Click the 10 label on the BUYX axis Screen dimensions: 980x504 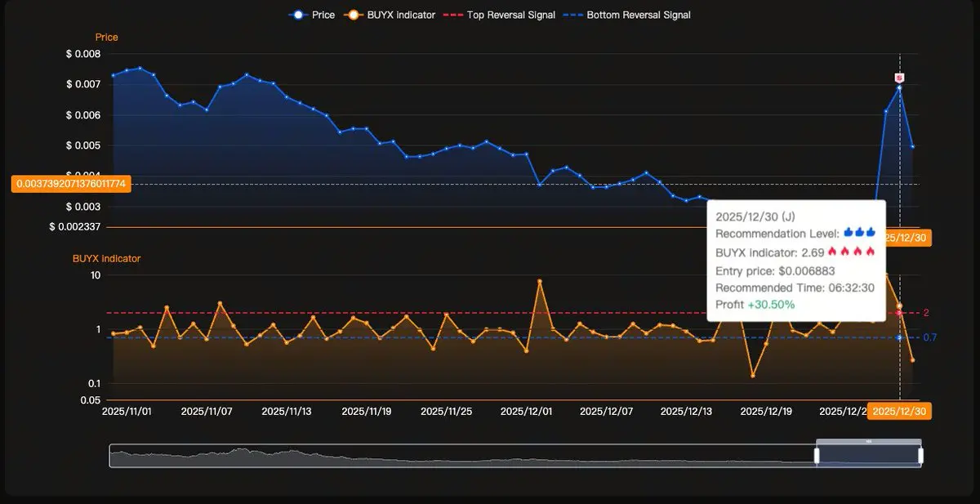(96, 275)
